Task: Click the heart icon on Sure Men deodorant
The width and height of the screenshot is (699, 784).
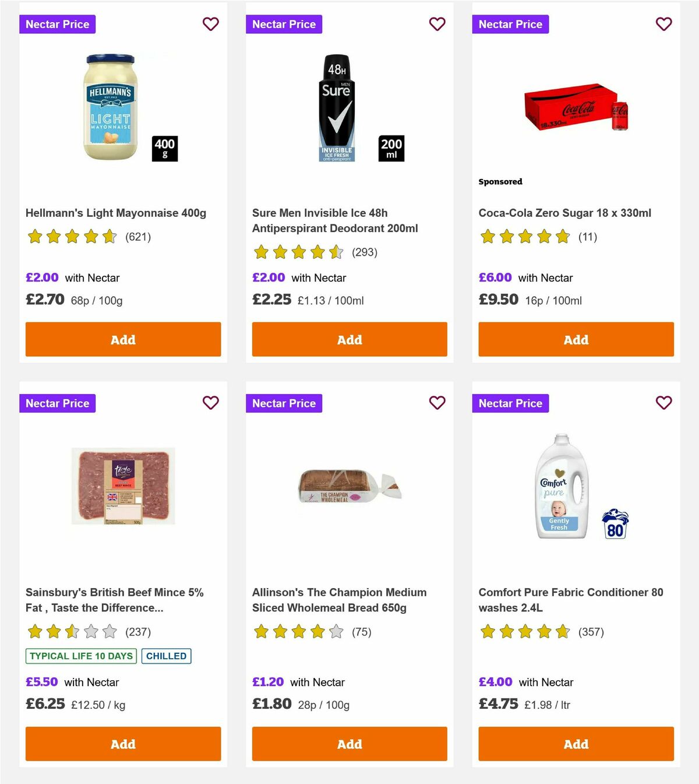Action: [x=437, y=24]
